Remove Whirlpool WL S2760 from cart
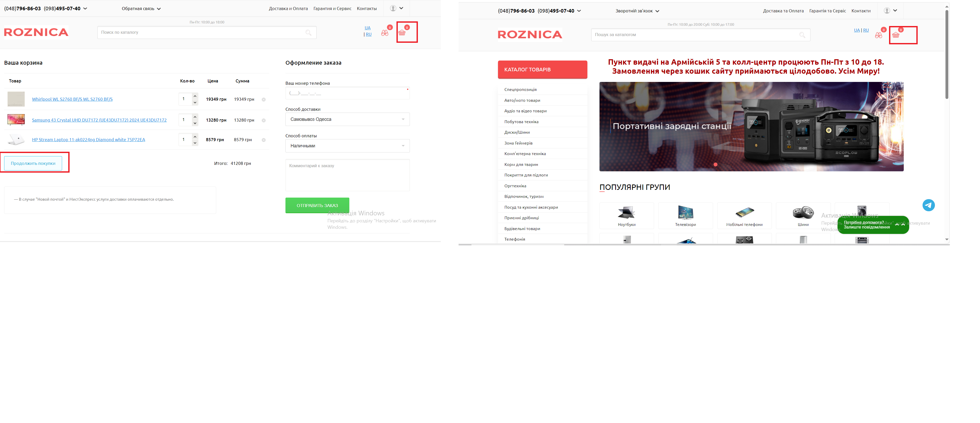 point(264,100)
